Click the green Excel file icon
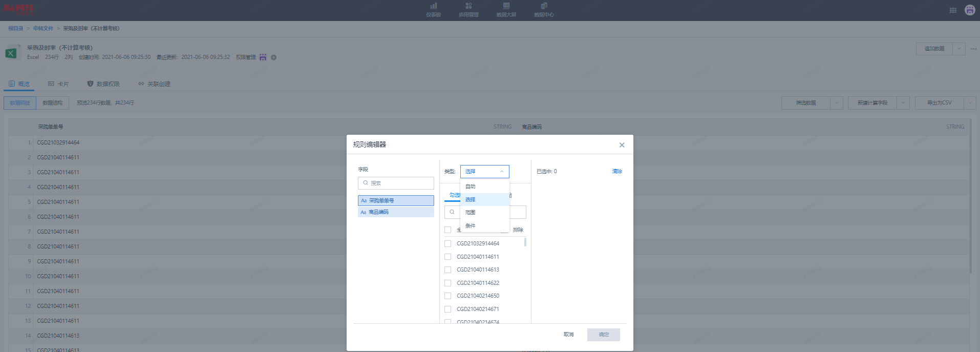This screenshot has height=352, width=980. tap(12, 52)
